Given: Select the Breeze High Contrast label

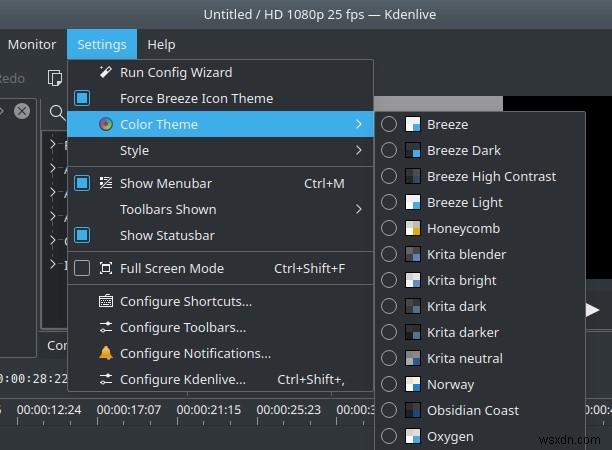Looking at the screenshot, I should 491,176.
